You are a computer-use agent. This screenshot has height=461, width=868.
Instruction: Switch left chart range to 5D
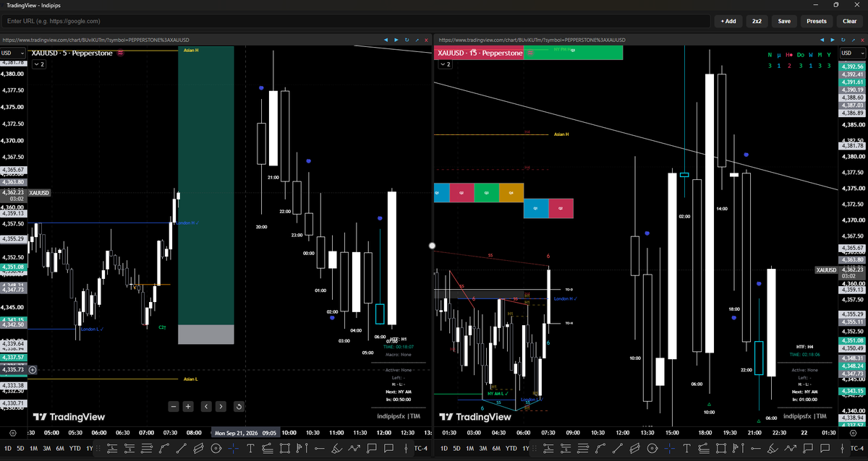pos(21,449)
